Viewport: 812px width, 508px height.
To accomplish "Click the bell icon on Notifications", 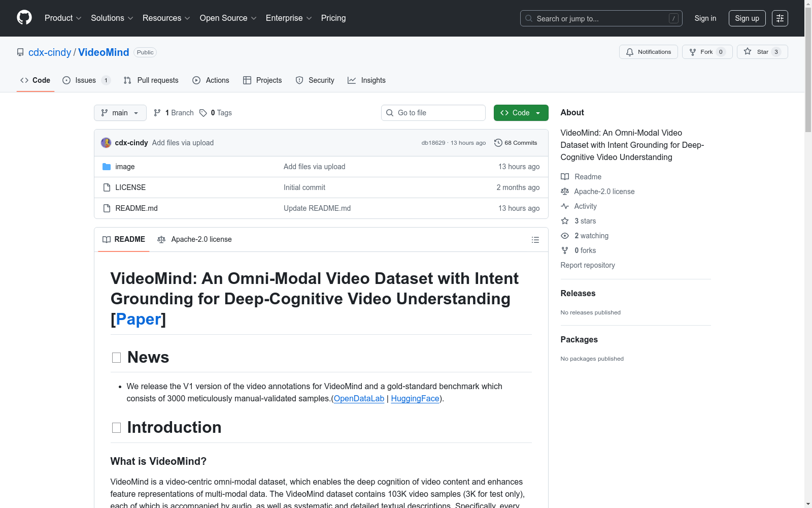I will click(x=630, y=52).
